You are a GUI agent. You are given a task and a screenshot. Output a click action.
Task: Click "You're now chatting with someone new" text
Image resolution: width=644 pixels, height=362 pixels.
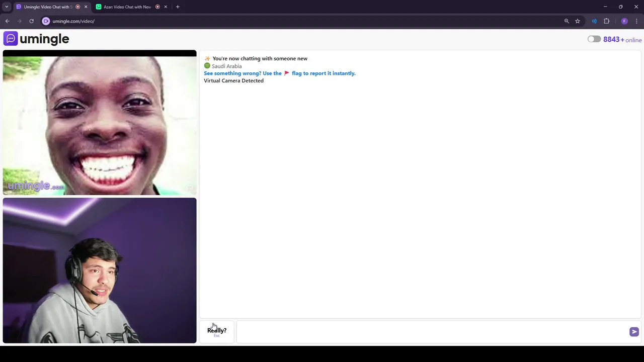point(260,59)
